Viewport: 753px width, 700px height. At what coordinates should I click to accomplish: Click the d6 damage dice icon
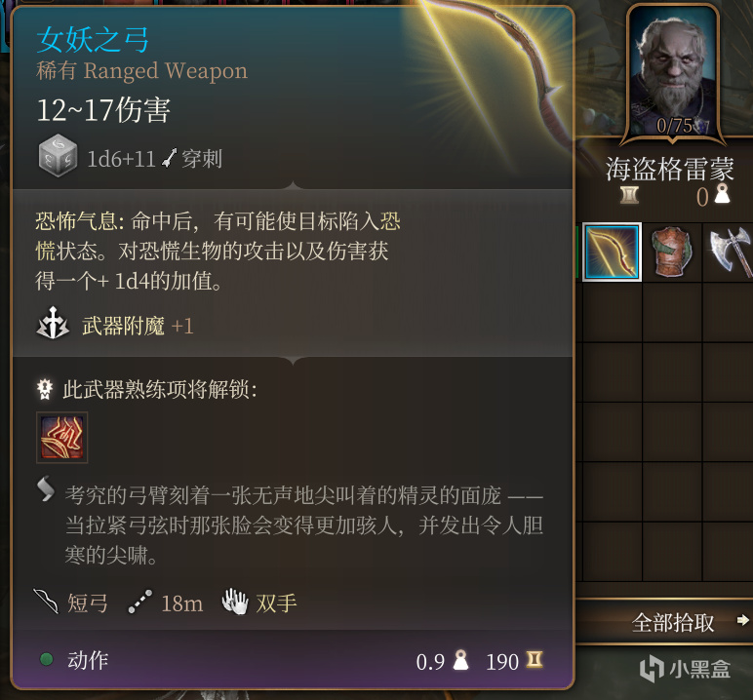tap(58, 156)
